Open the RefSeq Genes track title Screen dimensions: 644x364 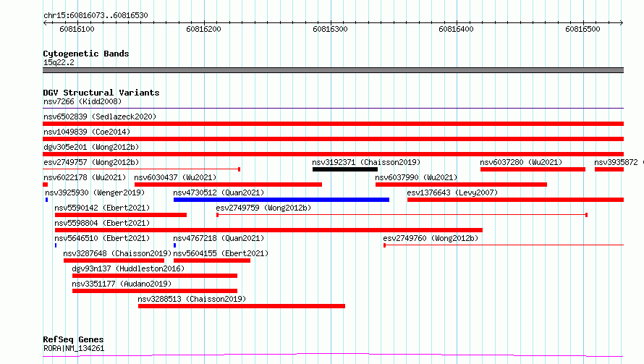tap(74, 339)
